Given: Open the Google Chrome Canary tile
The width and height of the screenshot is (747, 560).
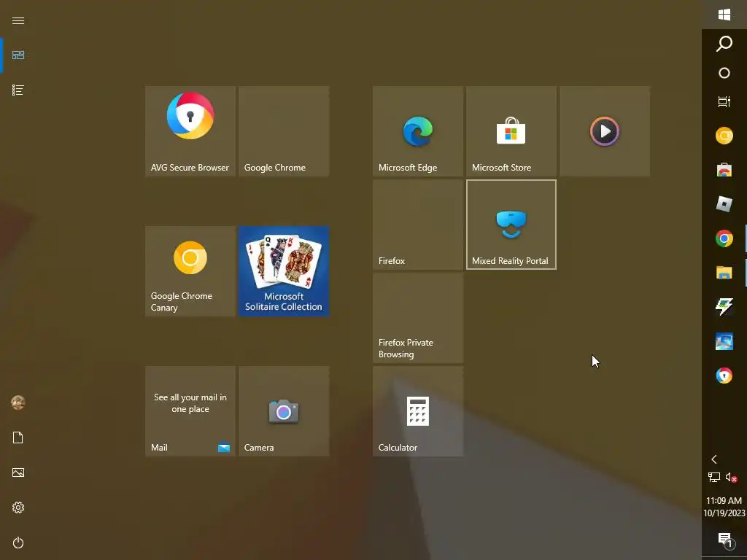Looking at the screenshot, I should (x=190, y=271).
